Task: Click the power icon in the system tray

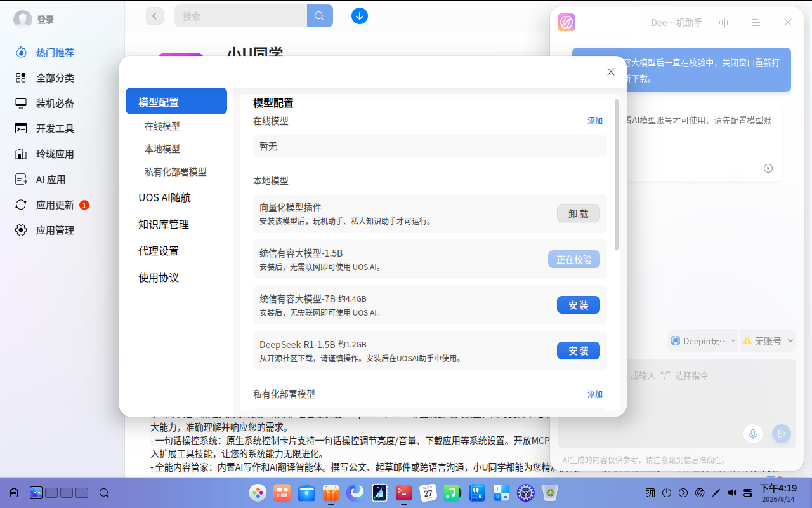Action: point(667,493)
